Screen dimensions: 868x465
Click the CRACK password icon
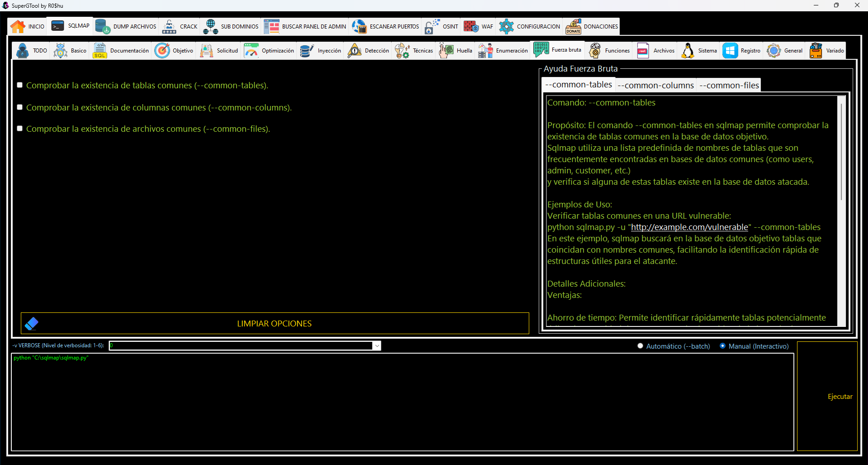[169, 27]
